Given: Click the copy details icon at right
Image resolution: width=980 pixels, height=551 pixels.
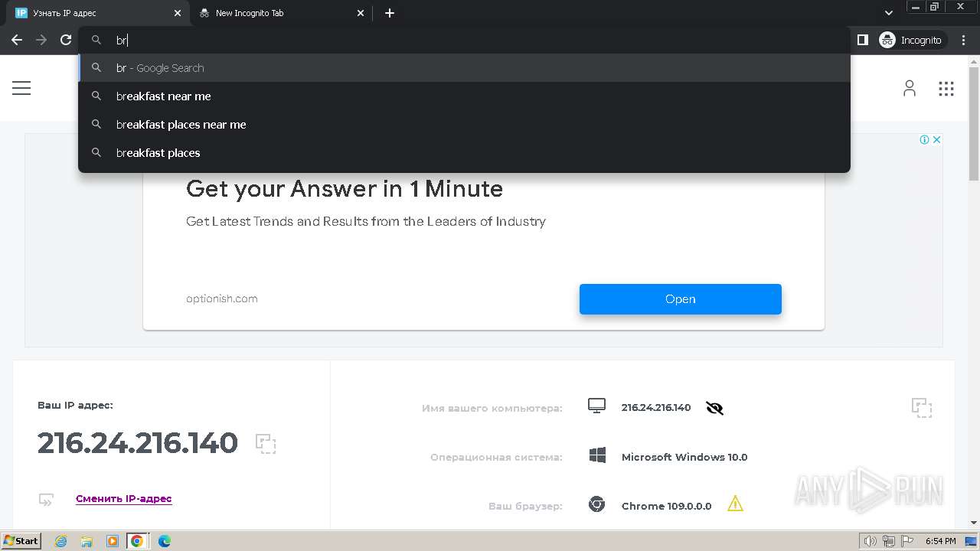Looking at the screenshot, I should [922, 407].
